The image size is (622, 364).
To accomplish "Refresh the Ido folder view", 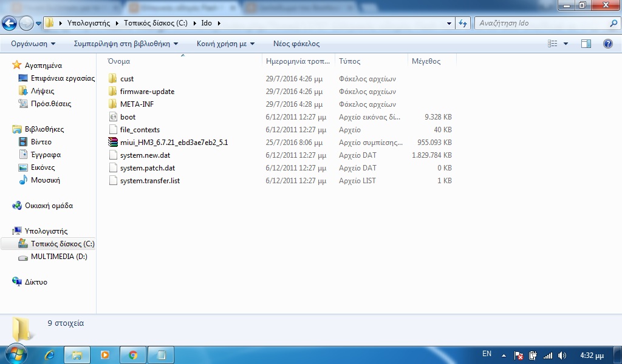I will pos(463,24).
